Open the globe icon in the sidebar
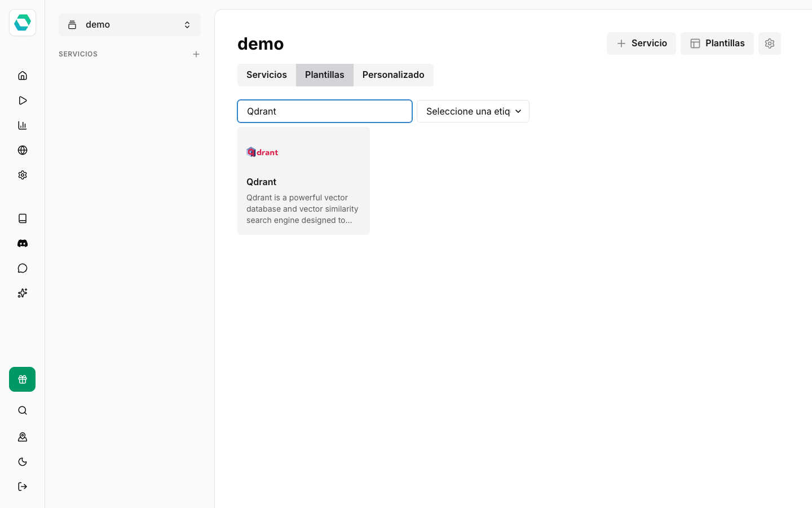This screenshot has height=508, width=812. pyautogui.click(x=23, y=150)
